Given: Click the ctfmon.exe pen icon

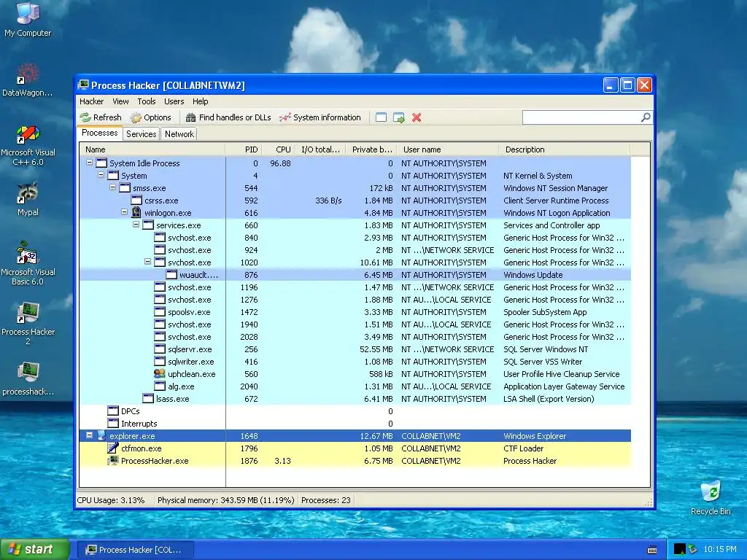Looking at the screenshot, I should point(113,448).
